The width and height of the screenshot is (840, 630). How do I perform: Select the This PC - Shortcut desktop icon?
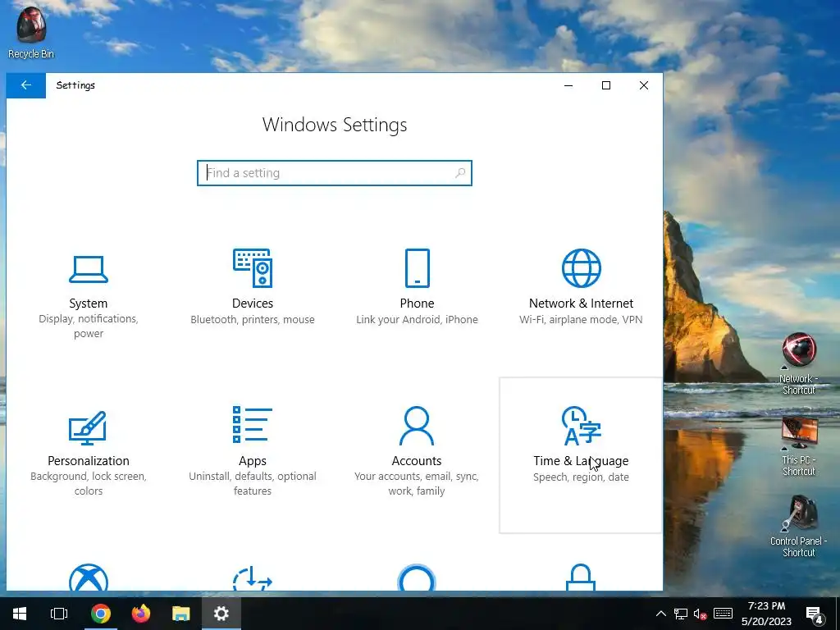tap(799, 446)
